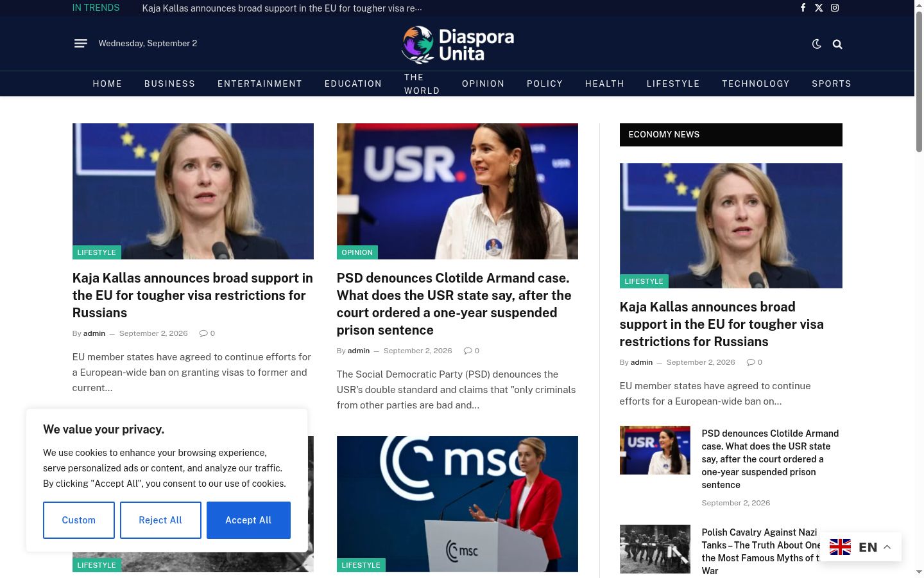Image resolution: width=924 pixels, height=578 pixels.
Task: Go to the HEALTH section
Action: [604, 83]
